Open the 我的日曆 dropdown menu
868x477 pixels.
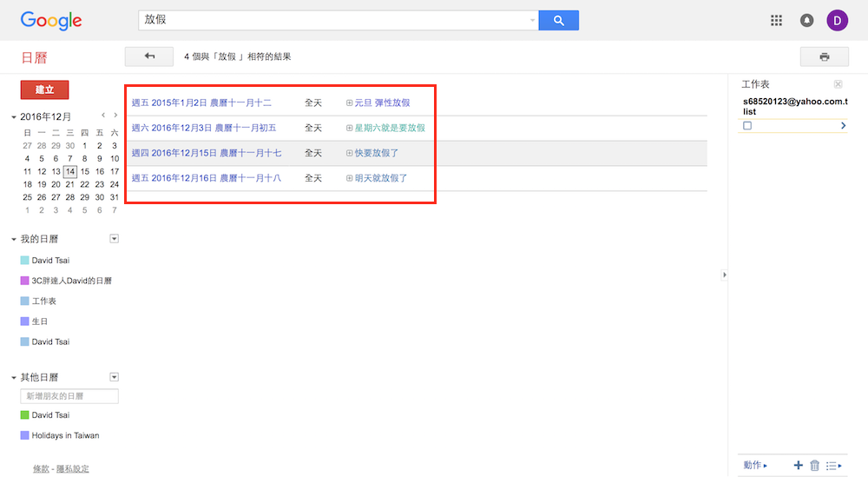114,239
